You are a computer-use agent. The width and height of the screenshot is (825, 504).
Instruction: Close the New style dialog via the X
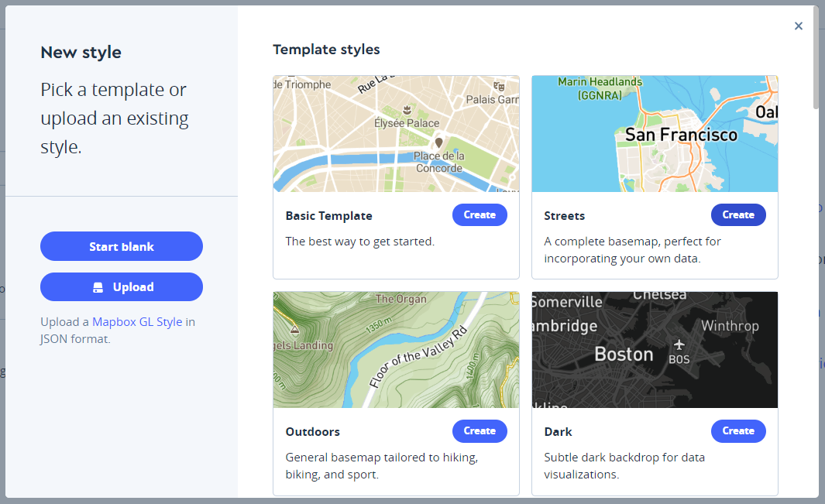pos(799,26)
